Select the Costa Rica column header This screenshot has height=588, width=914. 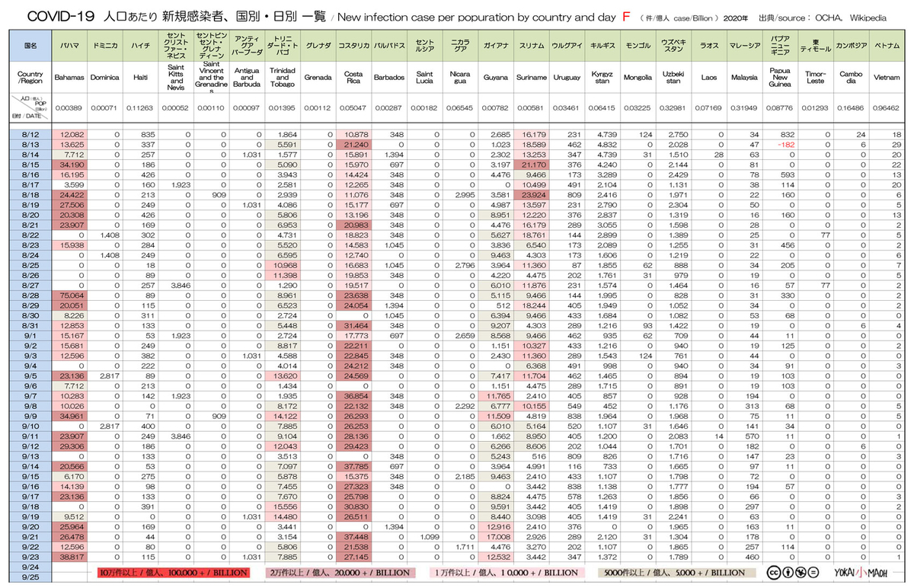pos(353,78)
